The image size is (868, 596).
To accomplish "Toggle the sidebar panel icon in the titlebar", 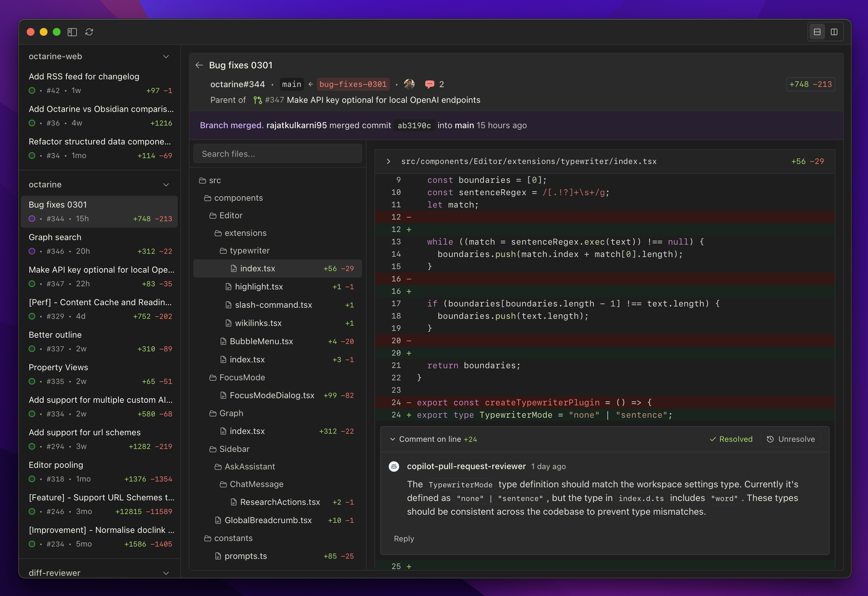I will pyautogui.click(x=72, y=32).
